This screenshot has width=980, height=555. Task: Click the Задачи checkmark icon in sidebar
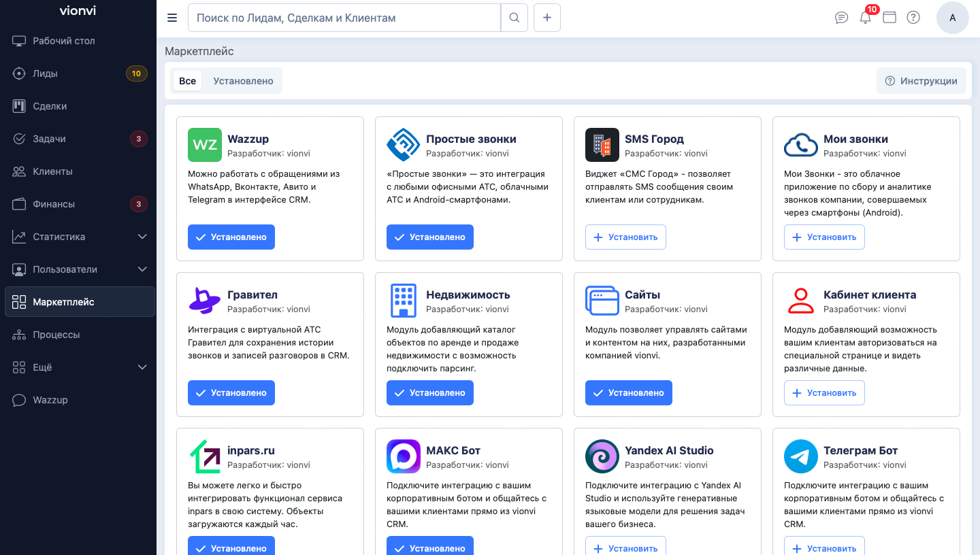[19, 139]
